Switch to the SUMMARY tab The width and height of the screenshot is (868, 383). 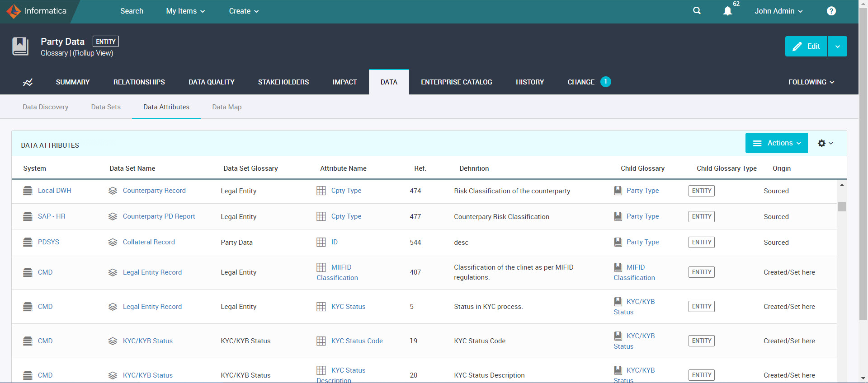73,82
